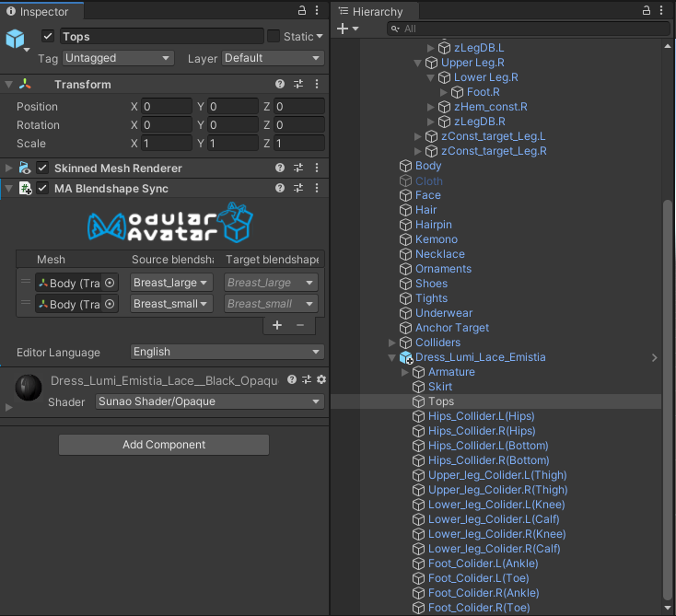Open the Layer dropdown
The width and height of the screenshot is (676, 616).
(273, 58)
